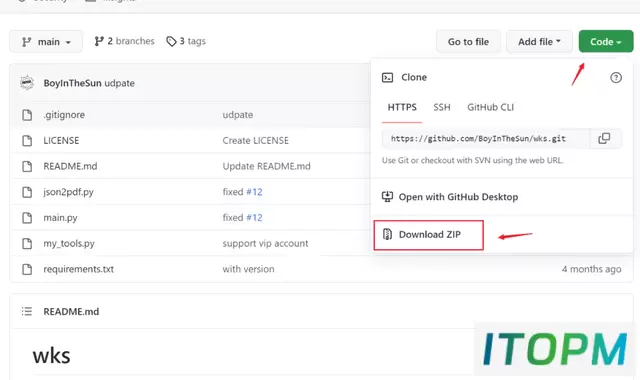Switch to the GitHub CLI tab

490,107
